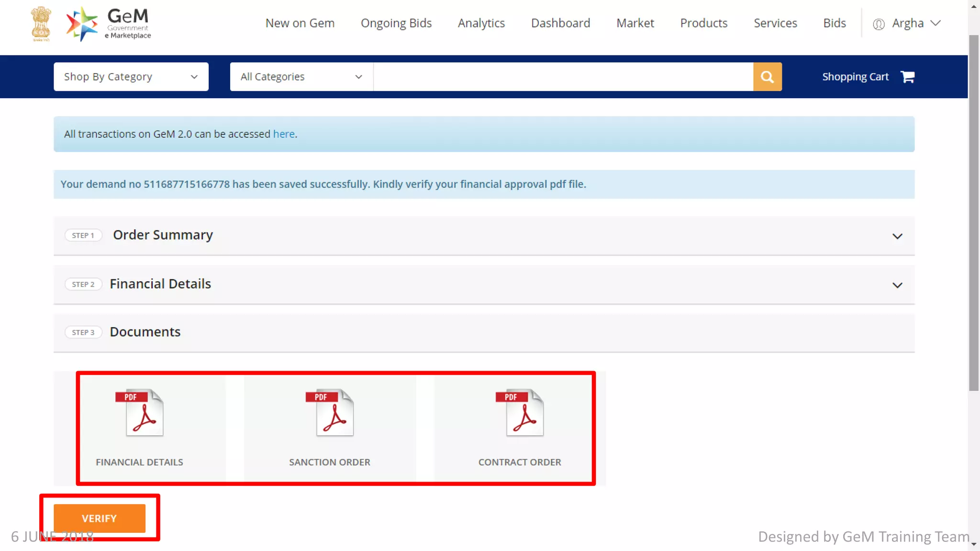
Task: Click the user profile icon beside Argha
Action: (879, 24)
